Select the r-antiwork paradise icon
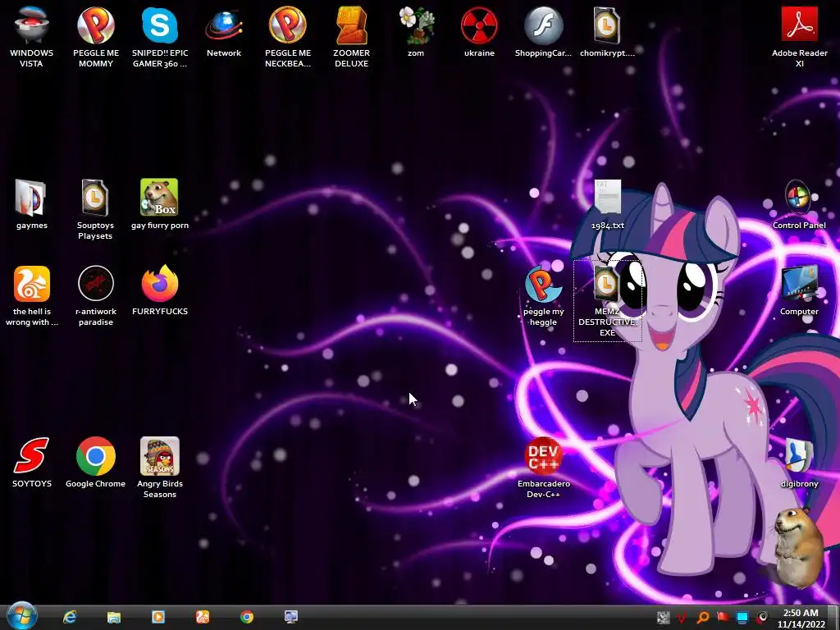 96,295
